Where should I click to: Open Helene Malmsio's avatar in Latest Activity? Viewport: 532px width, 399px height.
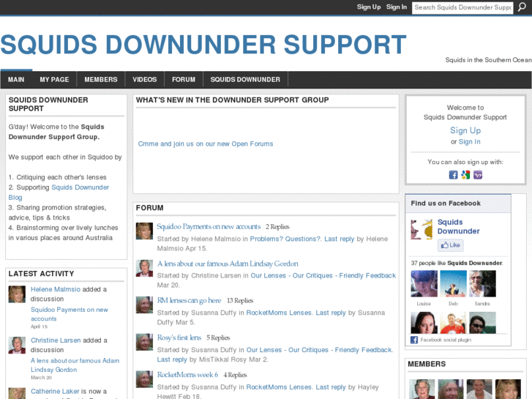tap(17, 294)
